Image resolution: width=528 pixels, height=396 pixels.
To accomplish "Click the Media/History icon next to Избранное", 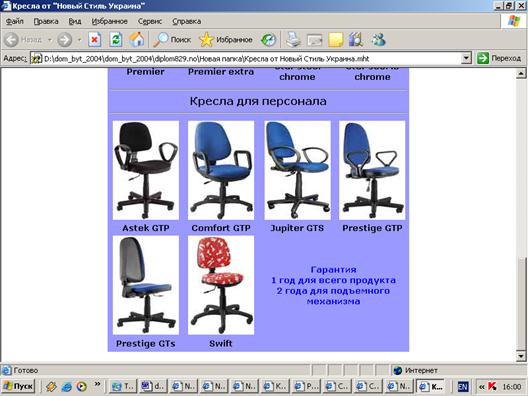I will click(268, 40).
